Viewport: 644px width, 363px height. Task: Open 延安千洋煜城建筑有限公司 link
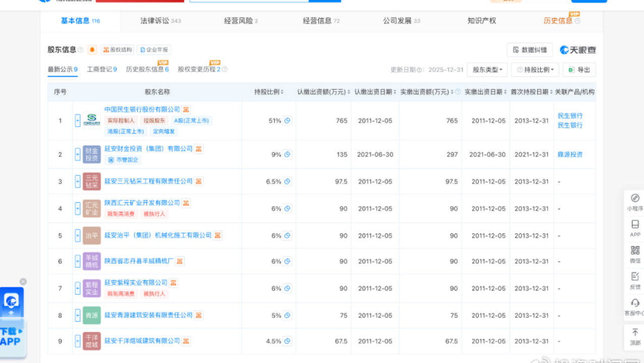tap(142, 341)
